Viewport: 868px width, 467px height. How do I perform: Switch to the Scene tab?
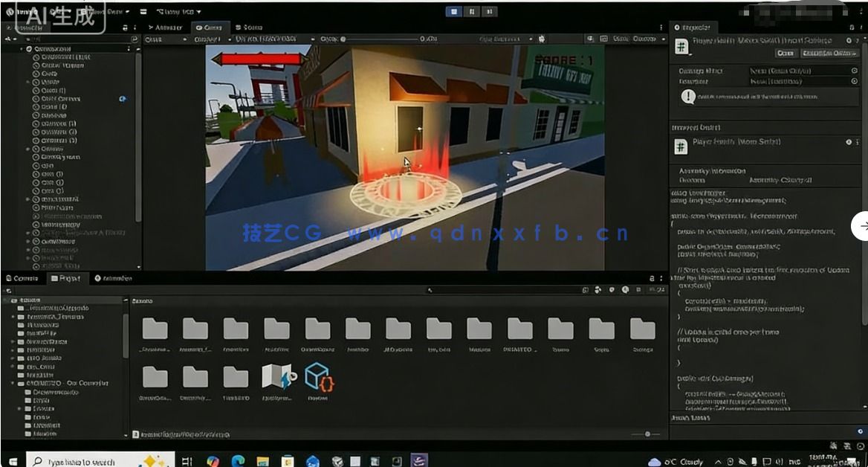[251, 27]
